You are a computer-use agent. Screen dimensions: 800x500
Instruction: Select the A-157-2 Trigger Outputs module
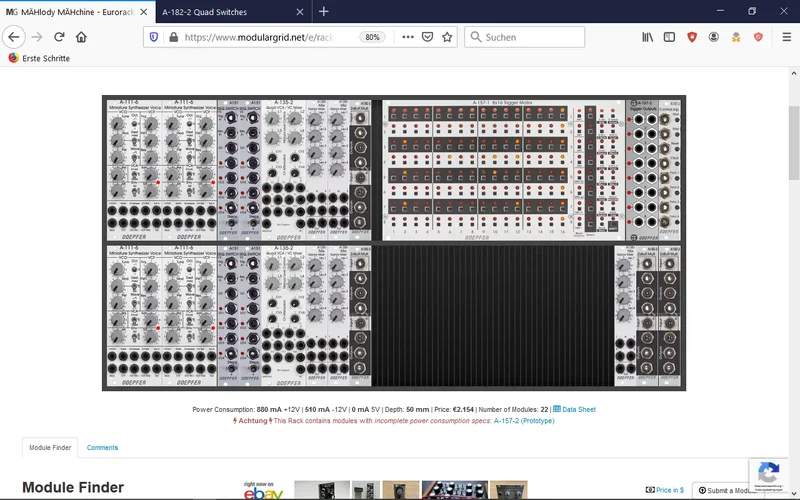point(642,170)
